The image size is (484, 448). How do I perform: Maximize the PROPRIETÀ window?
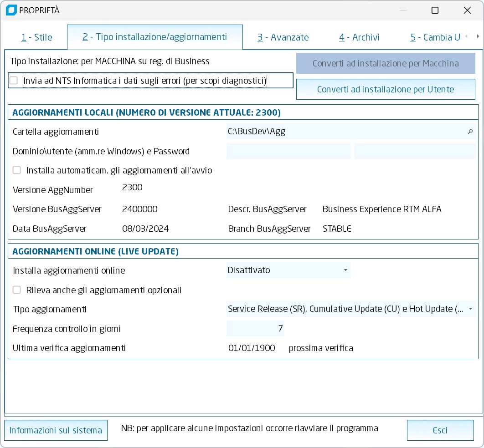[x=435, y=10]
